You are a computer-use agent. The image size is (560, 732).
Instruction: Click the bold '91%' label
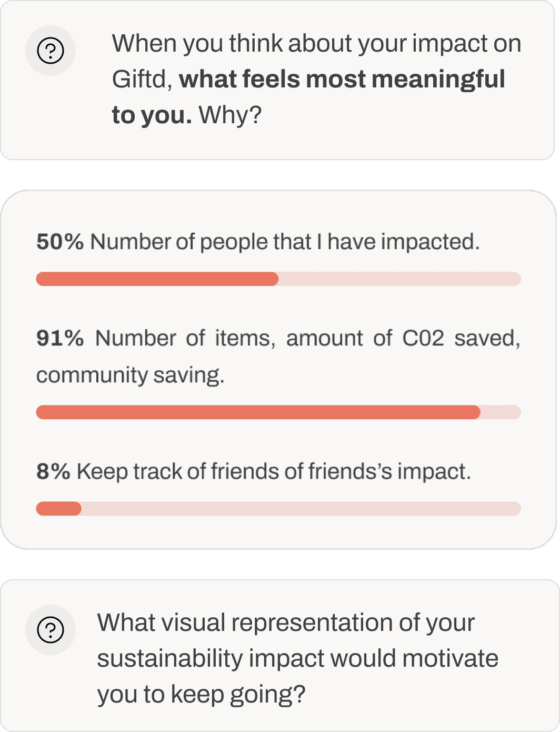(60, 338)
